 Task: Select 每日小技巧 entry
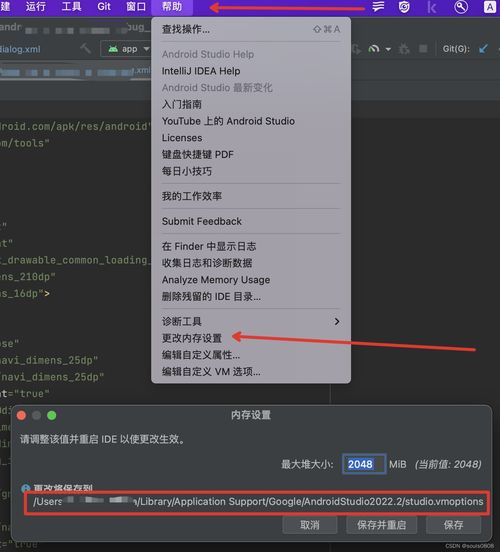point(251,171)
